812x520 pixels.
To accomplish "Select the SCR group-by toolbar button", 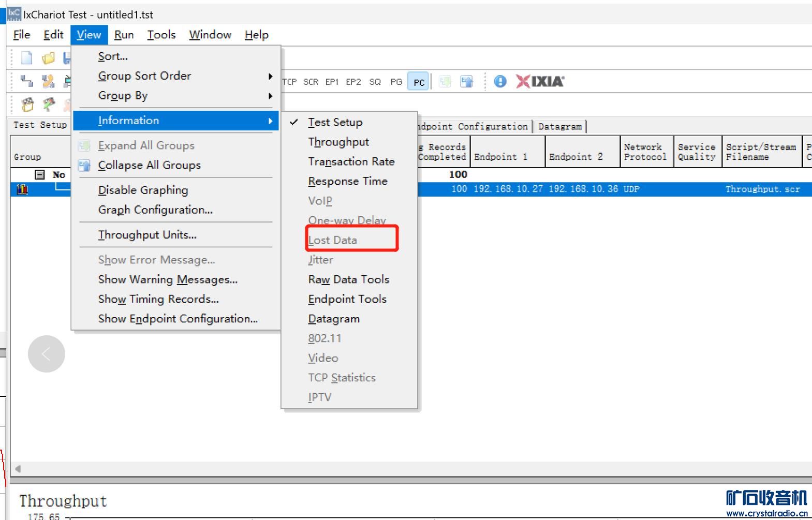I will [x=311, y=82].
